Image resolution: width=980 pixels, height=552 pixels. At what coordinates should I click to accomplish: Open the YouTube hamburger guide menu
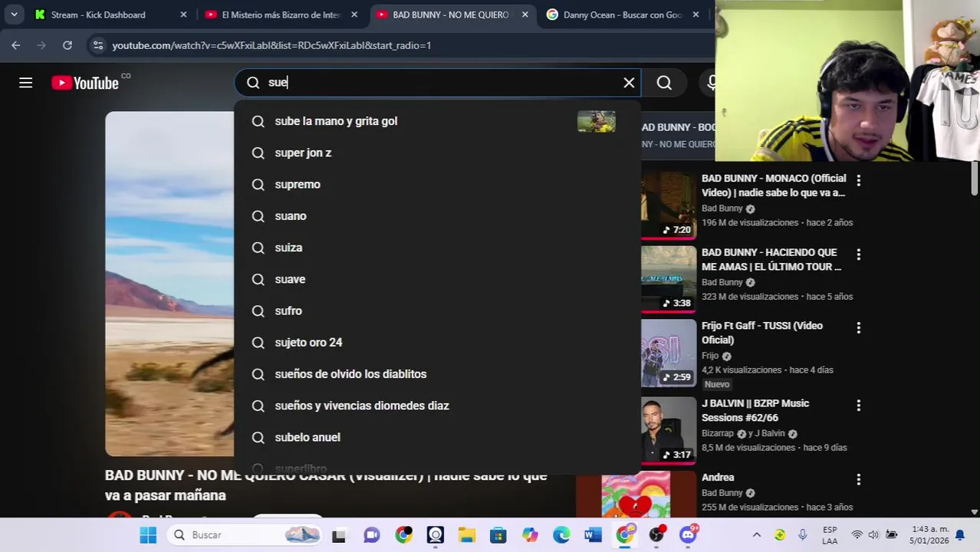pyautogui.click(x=26, y=83)
